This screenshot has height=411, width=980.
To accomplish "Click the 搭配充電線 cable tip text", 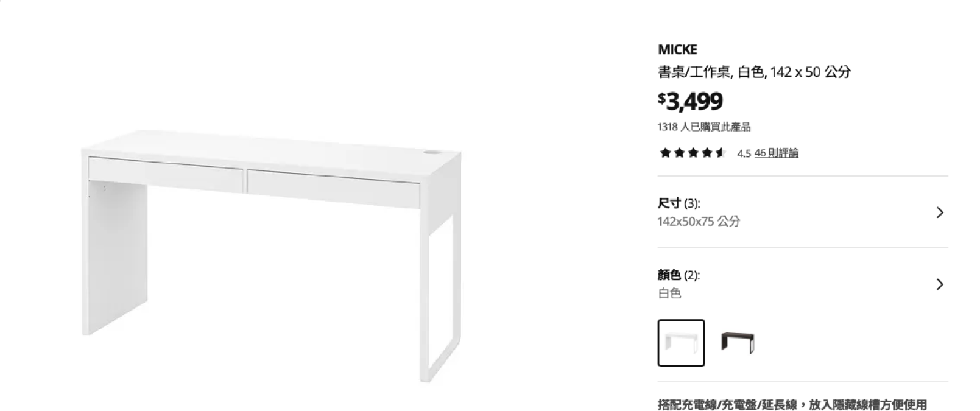I will (792, 404).
